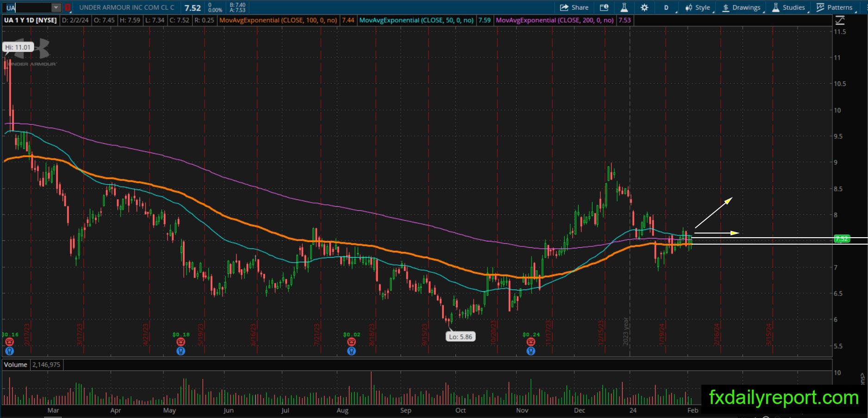Click the earnings phone icon under $0.24

(531, 342)
